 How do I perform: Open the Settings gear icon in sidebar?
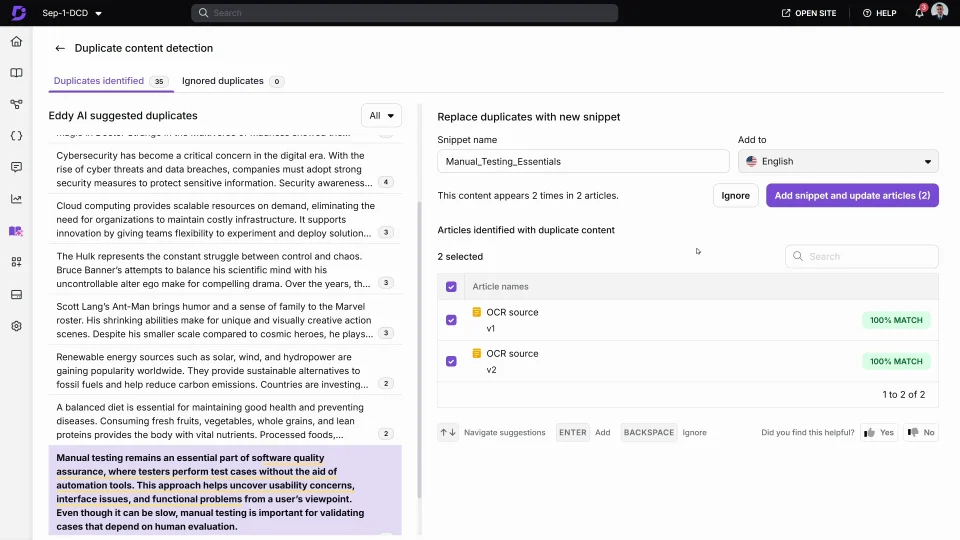pos(16,326)
